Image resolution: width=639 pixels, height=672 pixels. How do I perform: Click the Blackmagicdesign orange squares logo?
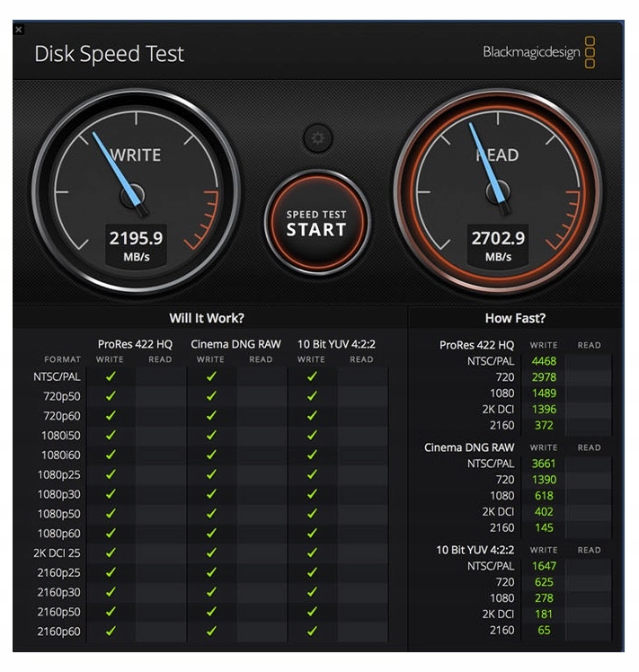(x=590, y=52)
